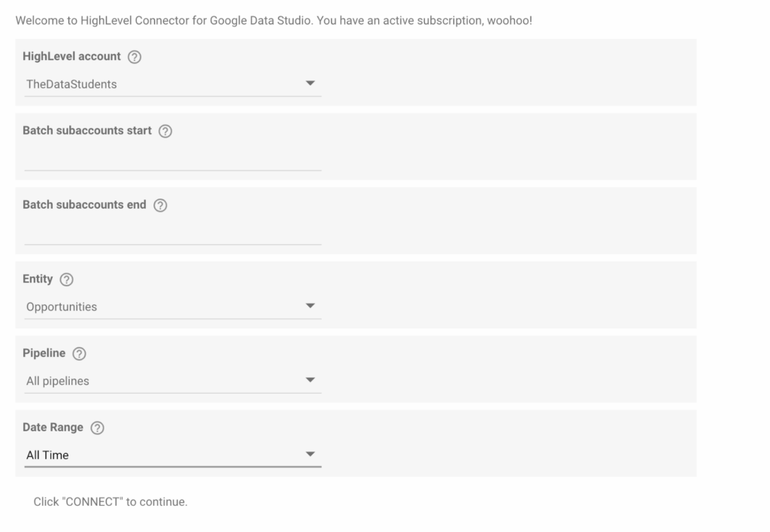770x532 pixels.
Task: Click the HighLevel account label text
Action: click(x=71, y=56)
